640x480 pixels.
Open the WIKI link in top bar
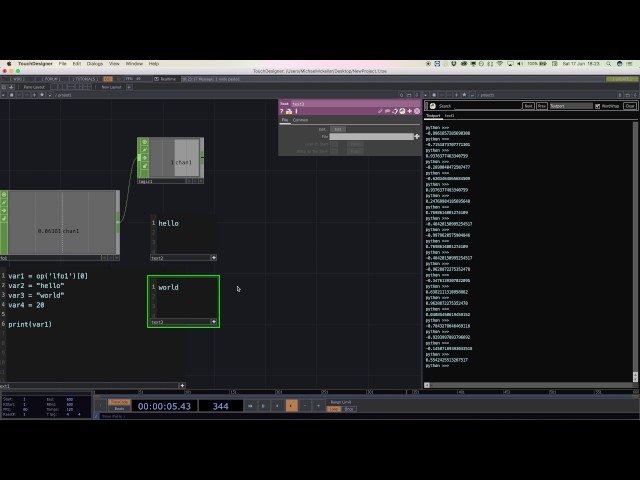pyautogui.click(x=17, y=79)
